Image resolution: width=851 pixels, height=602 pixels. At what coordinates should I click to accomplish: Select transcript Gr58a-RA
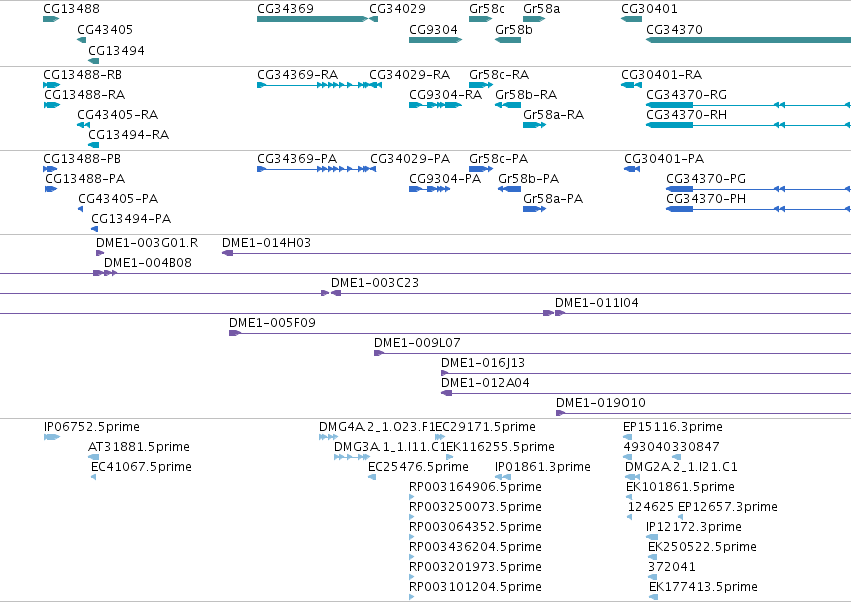pos(554,115)
